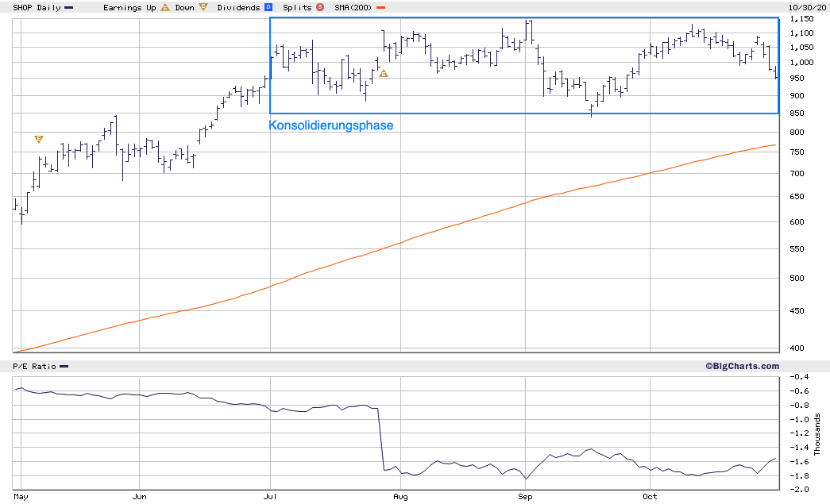The image size is (830, 504).
Task: Click the -2.0 P/E axis label
Action: (799, 489)
